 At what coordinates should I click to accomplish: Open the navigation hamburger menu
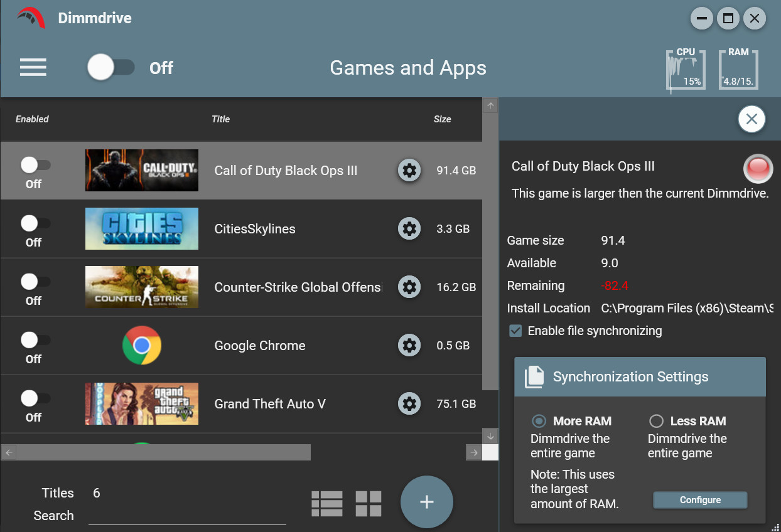point(33,67)
